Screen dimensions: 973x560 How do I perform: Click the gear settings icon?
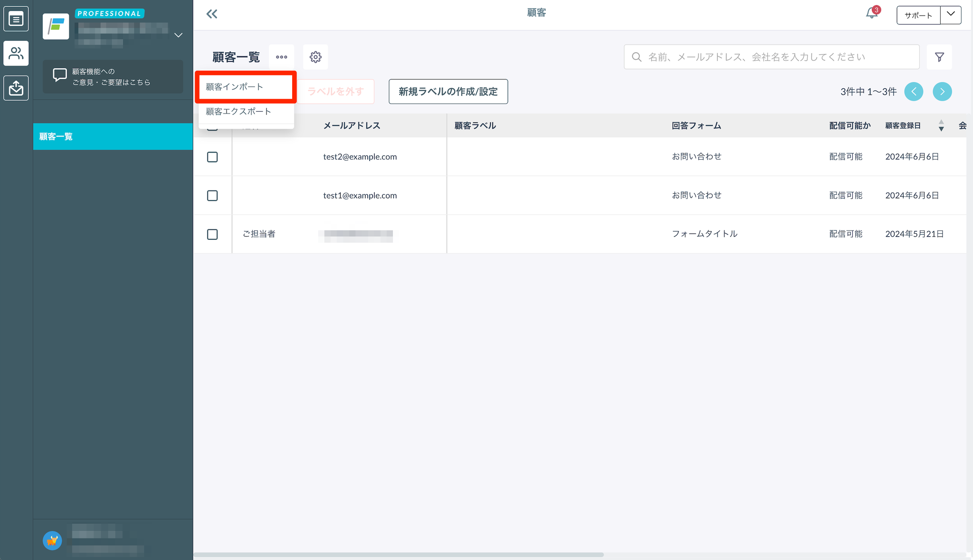(x=315, y=57)
